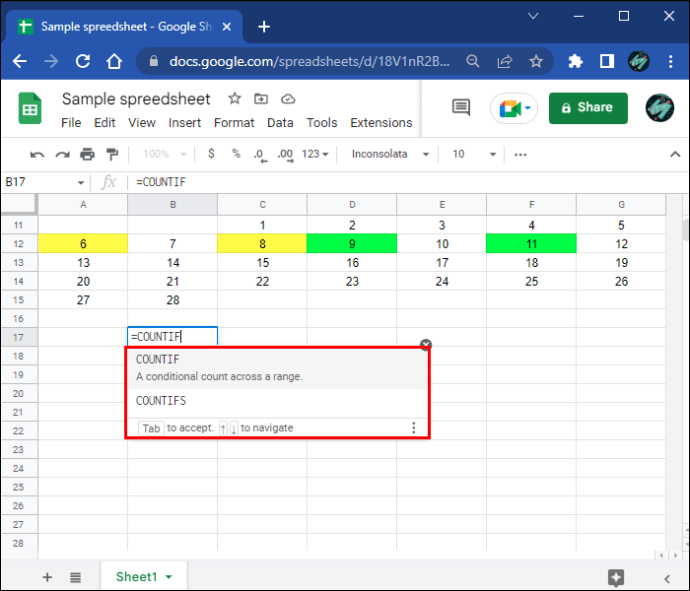Screen dimensions: 690x591
Task: Click the browser address bar URL
Action: click(309, 61)
